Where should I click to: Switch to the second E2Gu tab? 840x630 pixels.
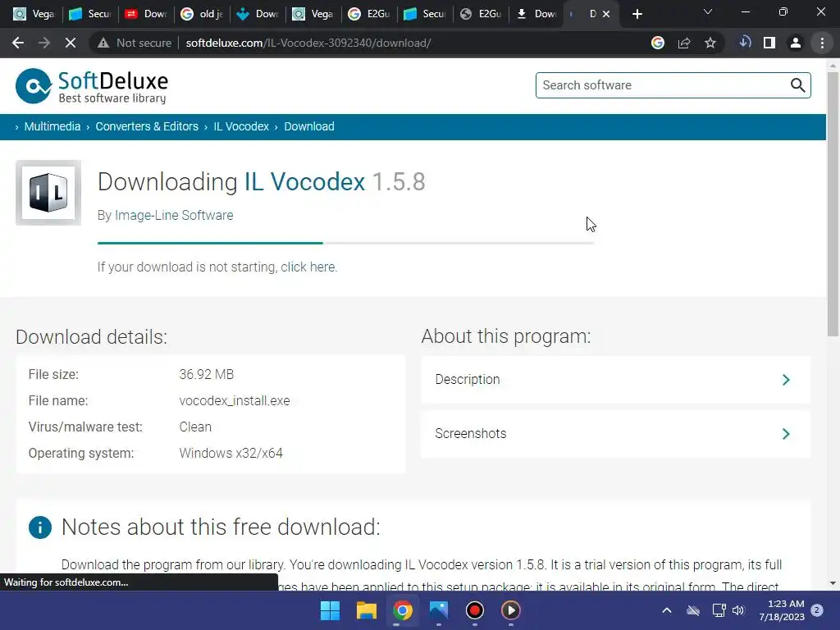tap(481, 14)
